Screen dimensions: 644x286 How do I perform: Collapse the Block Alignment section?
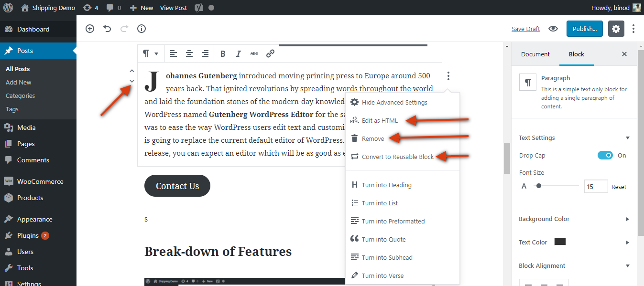pos(574,265)
